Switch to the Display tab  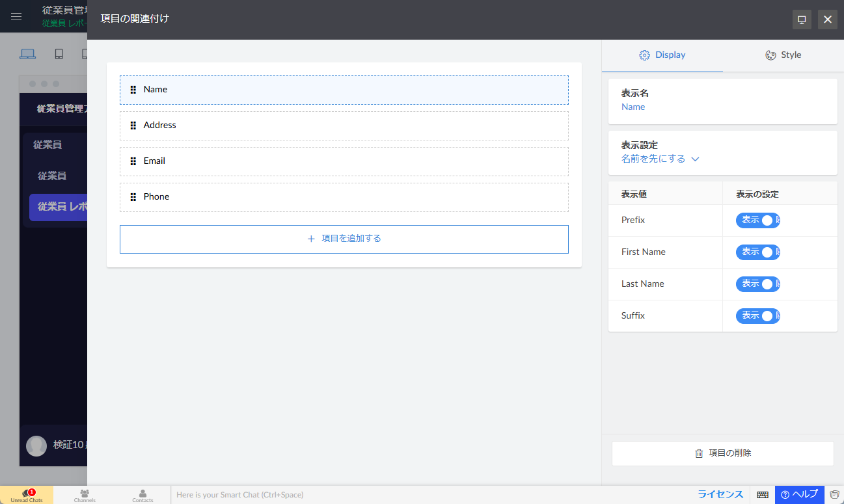click(662, 55)
